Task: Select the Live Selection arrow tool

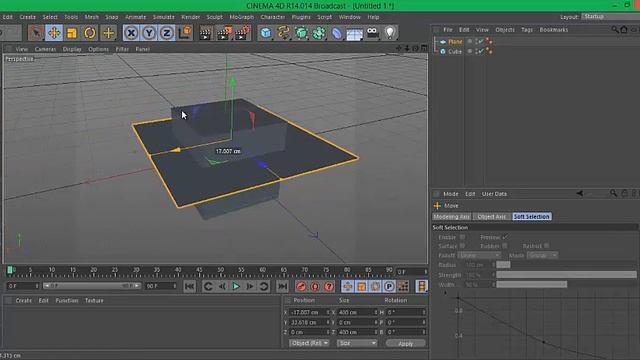Action: tap(36, 33)
